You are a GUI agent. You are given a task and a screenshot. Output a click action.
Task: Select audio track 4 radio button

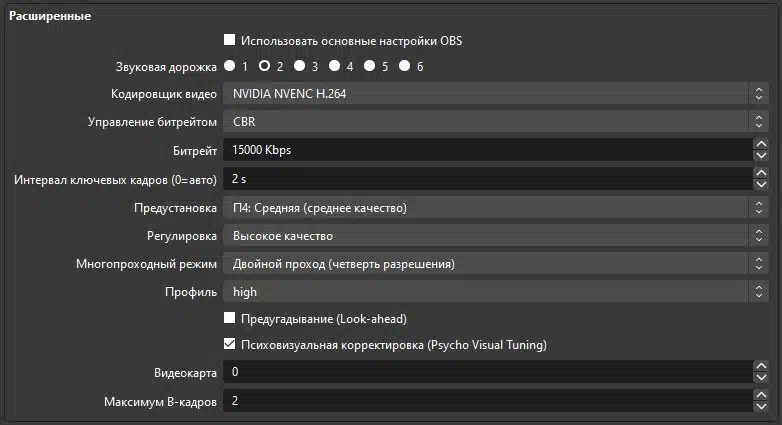tap(335, 65)
